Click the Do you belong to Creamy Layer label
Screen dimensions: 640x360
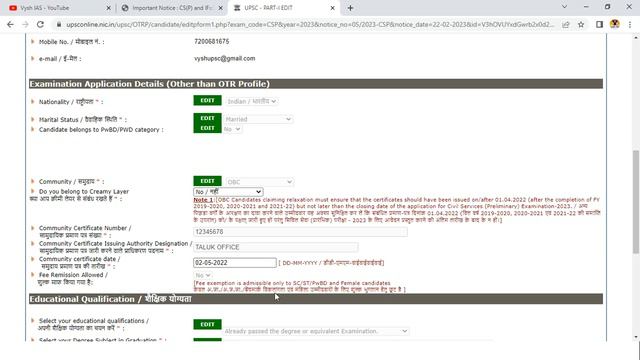click(x=84, y=191)
